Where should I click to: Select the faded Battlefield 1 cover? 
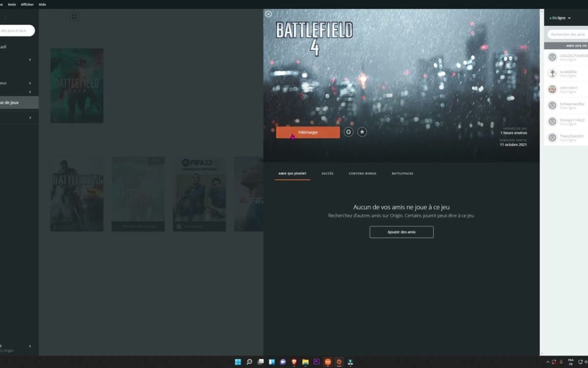(x=138, y=194)
